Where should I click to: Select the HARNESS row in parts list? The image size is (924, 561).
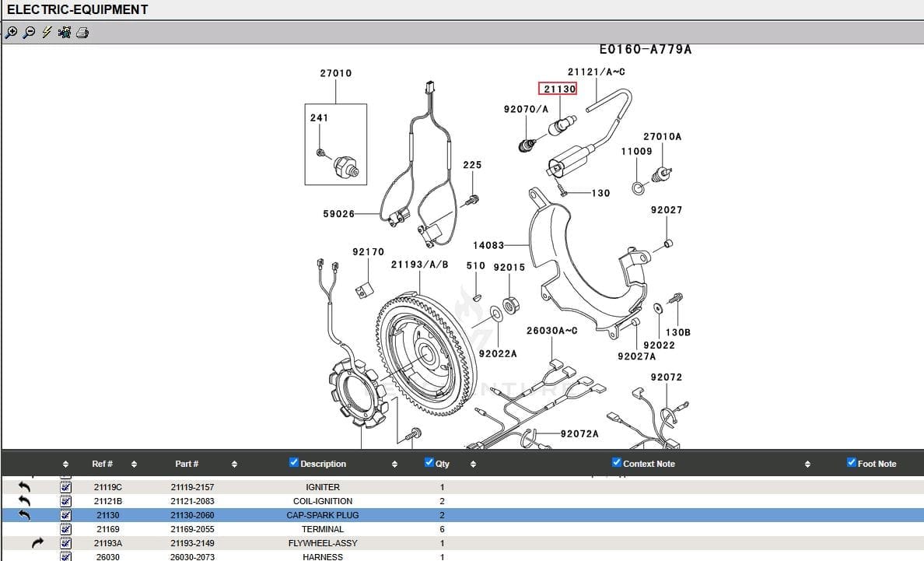[323, 557]
